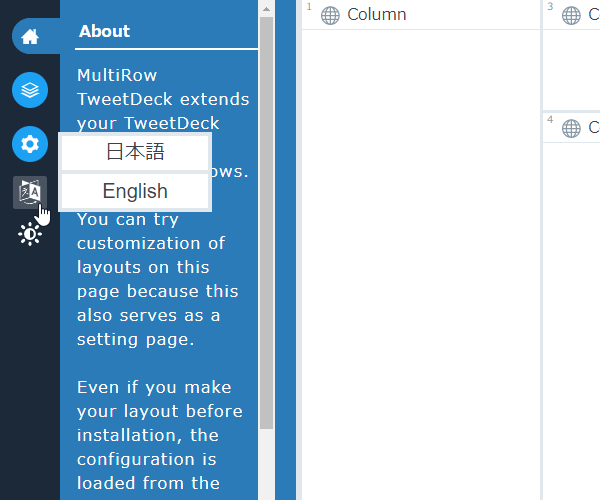Toggle the light/dark theme brightness icon

[x=30, y=234]
